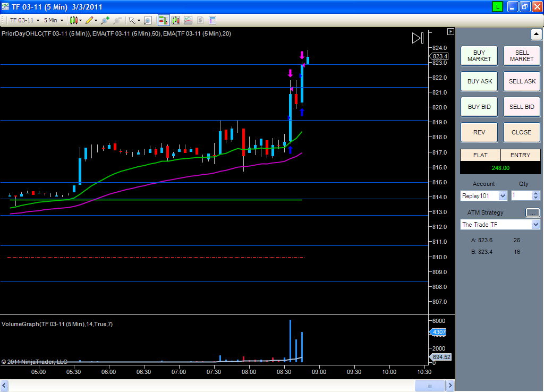The height and width of the screenshot is (392, 544).
Task: Click the skip-to-latest bar icon on chart
Action: [x=418, y=38]
